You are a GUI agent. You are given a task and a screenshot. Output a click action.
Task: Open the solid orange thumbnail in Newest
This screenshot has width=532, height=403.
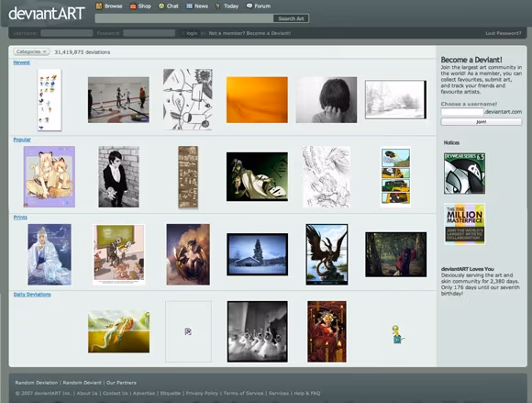pos(257,100)
